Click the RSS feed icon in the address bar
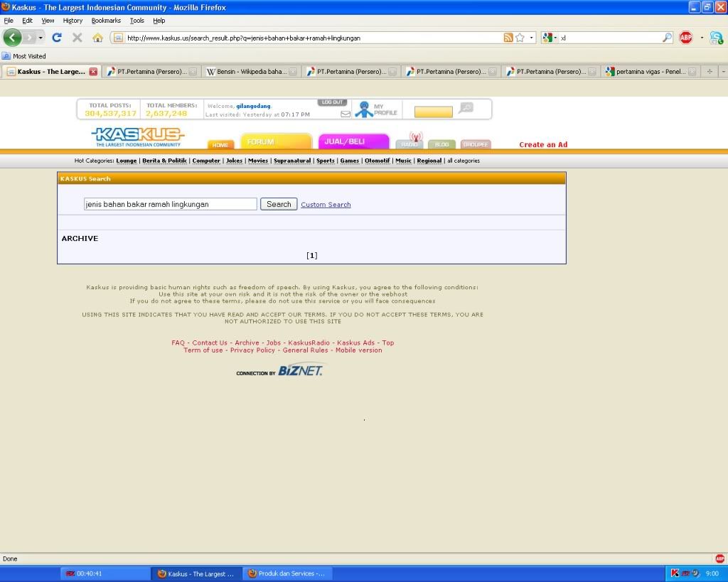This screenshot has height=582, width=728. pos(508,38)
